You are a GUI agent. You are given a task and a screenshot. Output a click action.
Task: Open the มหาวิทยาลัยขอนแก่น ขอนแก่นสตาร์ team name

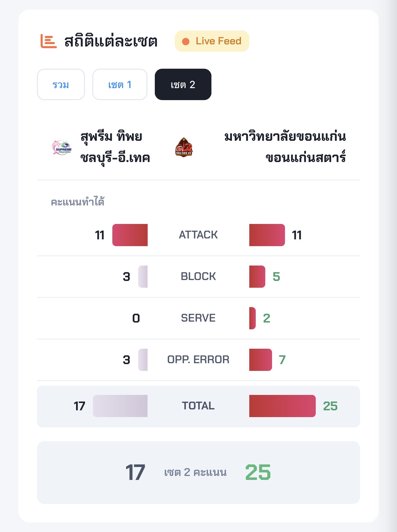pos(285,147)
